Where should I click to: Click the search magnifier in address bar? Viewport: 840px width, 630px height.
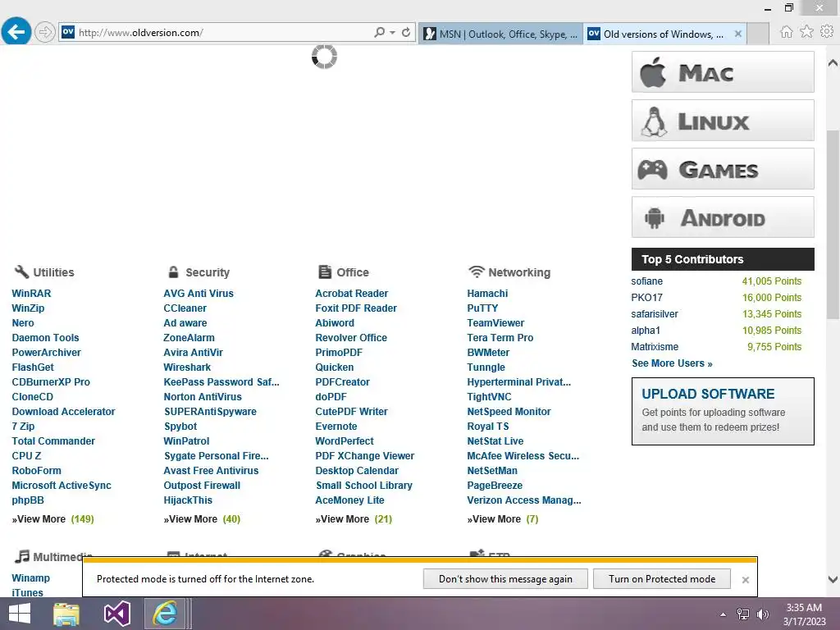click(x=379, y=32)
